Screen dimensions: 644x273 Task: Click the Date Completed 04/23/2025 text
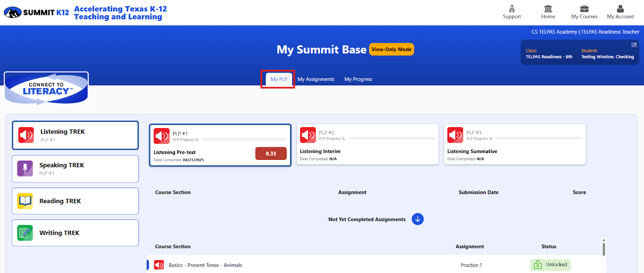pyautogui.click(x=179, y=160)
